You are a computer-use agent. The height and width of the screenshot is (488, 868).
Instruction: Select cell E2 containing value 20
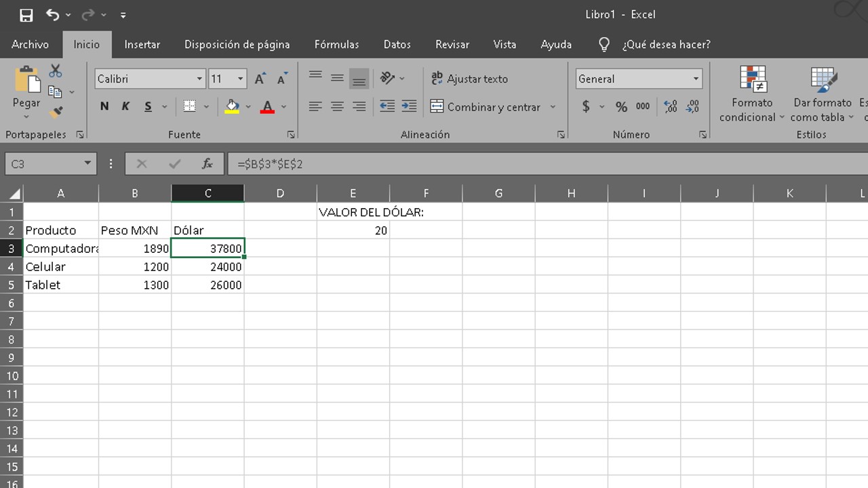click(353, 230)
